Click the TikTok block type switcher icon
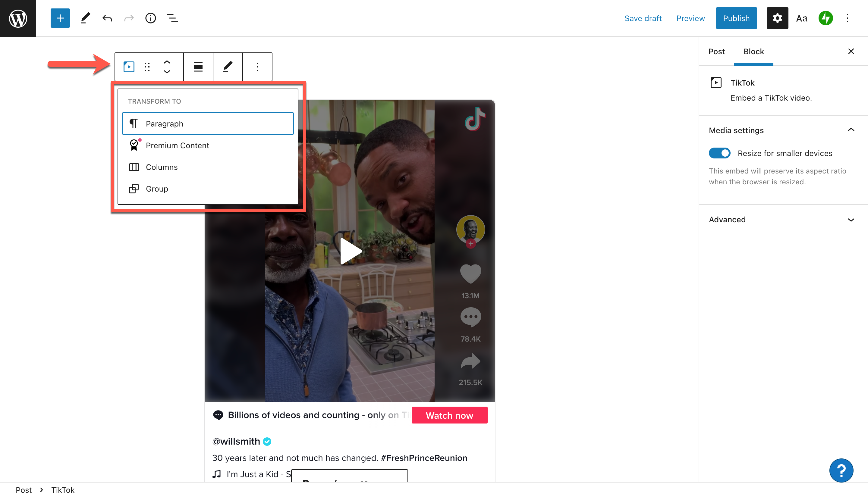Screen dimensions: 868x497 [129, 67]
